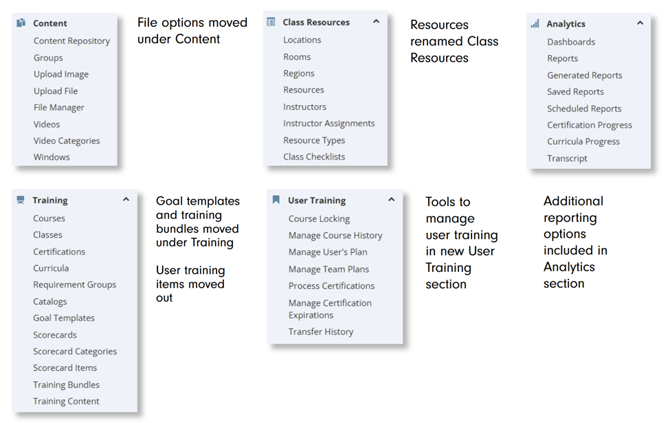Click the Analytics bar chart icon
The height and width of the screenshot is (423, 670).
pos(535,23)
